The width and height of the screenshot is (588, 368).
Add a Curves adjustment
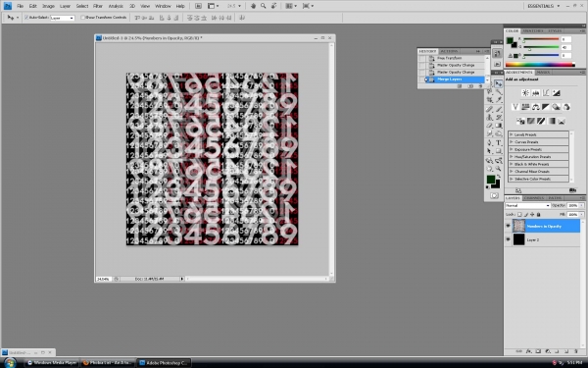point(546,93)
